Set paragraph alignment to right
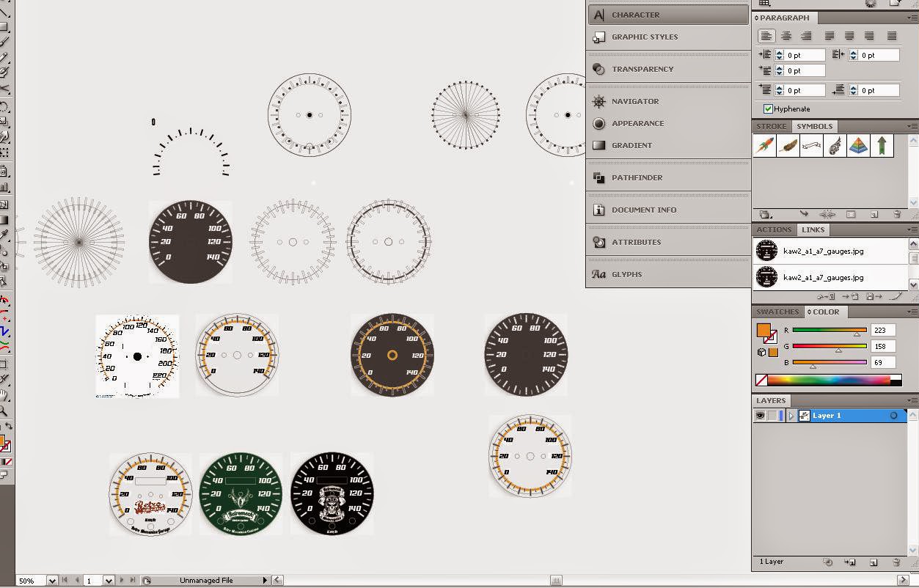 click(806, 35)
